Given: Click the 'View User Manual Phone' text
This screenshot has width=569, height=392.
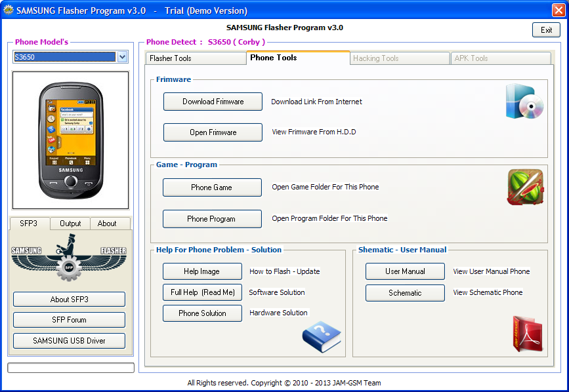Looking at the screenshot, I should point(492,271).
